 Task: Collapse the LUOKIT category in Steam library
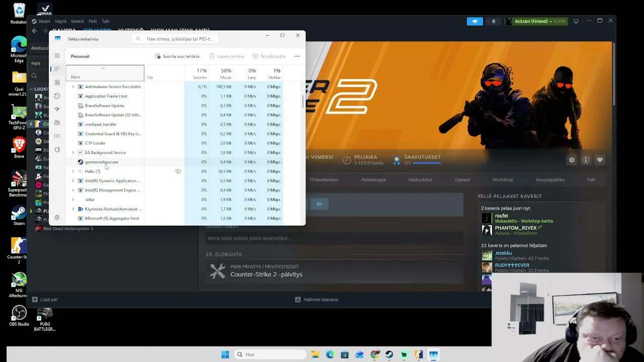click(x=31, y=89)
